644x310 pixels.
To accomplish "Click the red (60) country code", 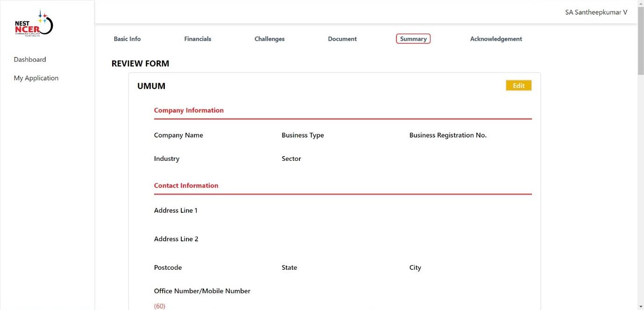I will coord(160,306).
